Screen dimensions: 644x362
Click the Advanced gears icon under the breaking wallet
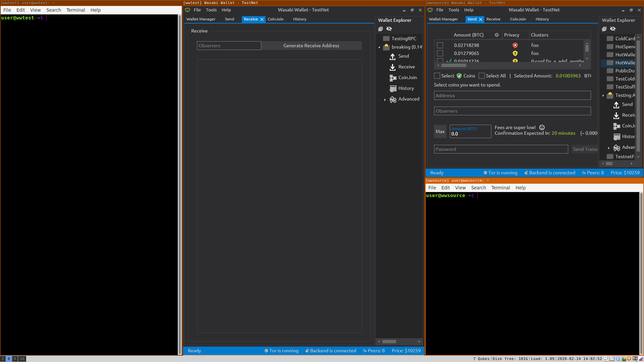tap(393, 100)
